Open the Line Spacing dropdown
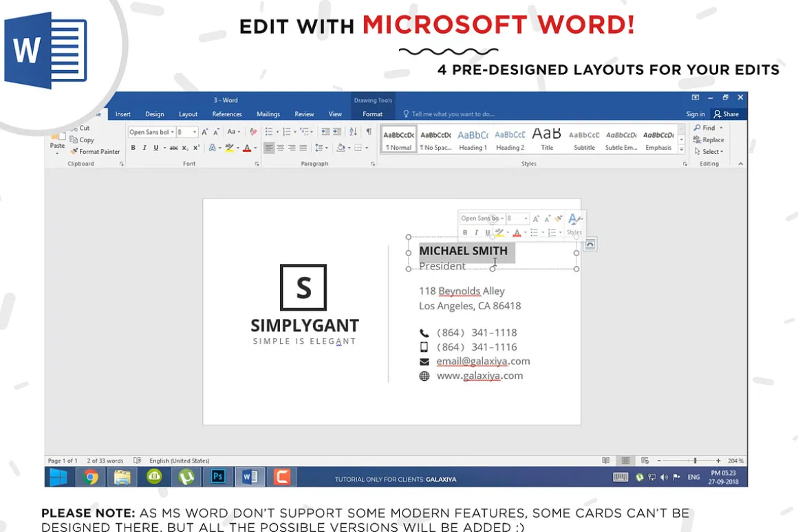Image resolution: width=798 pixels, height=532 pixels. (321, 148)
